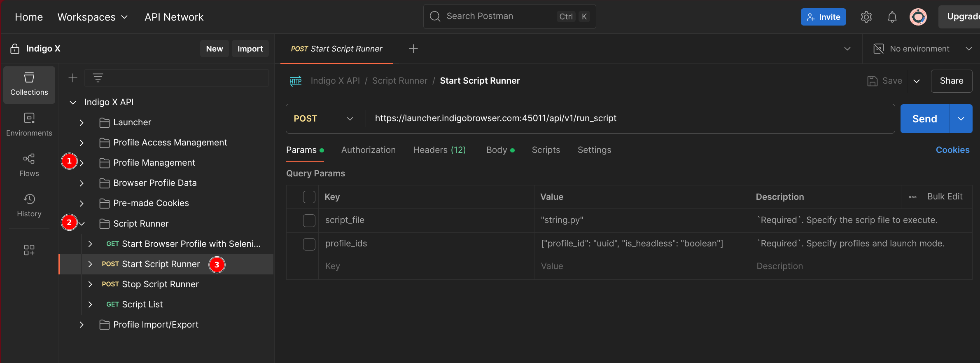Image resolution: width=980 pixels, height=363 pixels.
Task: Click the Pre-made Cookies folder icon
Action: pyautogui.click(x=105, y=203)
